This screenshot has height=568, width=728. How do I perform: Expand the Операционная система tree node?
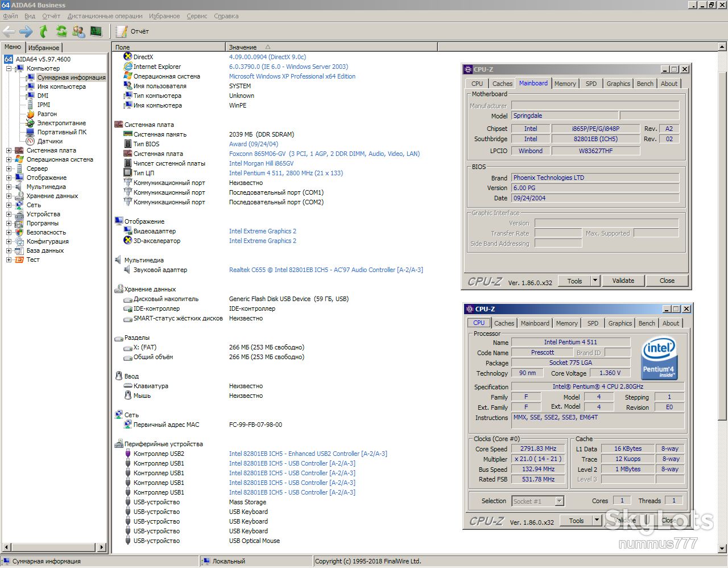tap(9, 159)
